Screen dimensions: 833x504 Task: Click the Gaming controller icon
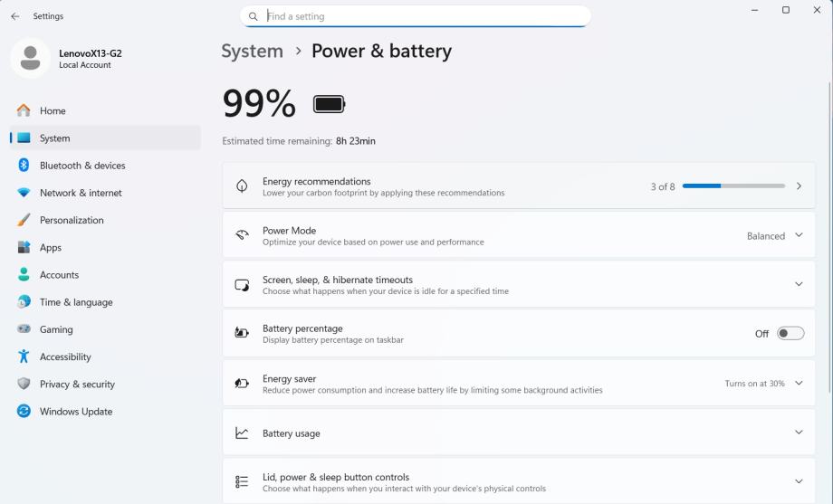24,329
